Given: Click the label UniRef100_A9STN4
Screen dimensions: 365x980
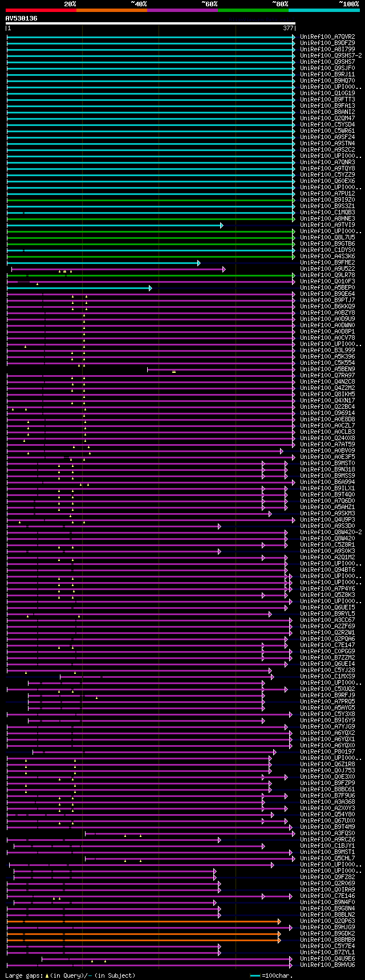Looking at the screenshot, I should pyautogui.click(x=327, y=143).
